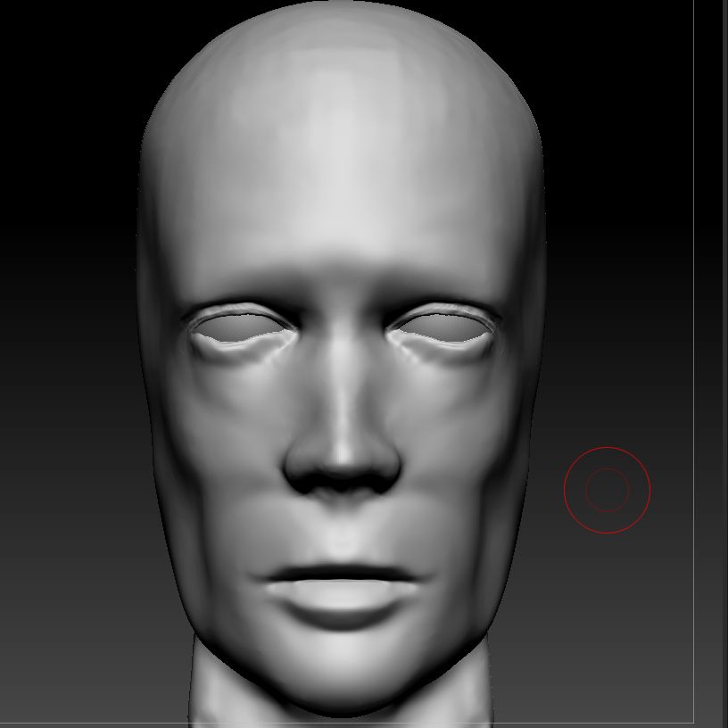Screen dimensions: 728x728
Task: Click the eye socket on the left side
Action: 239,328
